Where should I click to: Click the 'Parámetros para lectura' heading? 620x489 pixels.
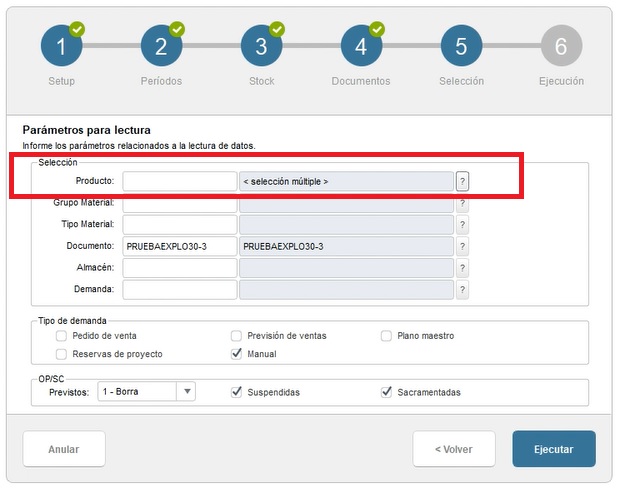point(87,130)
